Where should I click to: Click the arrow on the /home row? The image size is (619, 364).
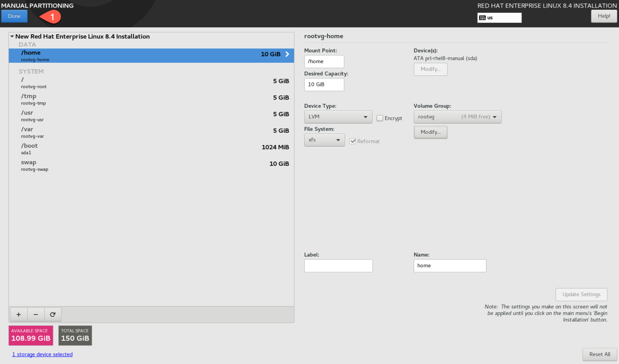tap(287, 54)
